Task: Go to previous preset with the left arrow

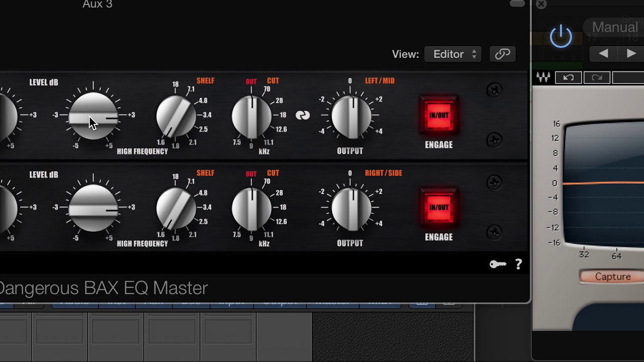Action: point(603,53)
